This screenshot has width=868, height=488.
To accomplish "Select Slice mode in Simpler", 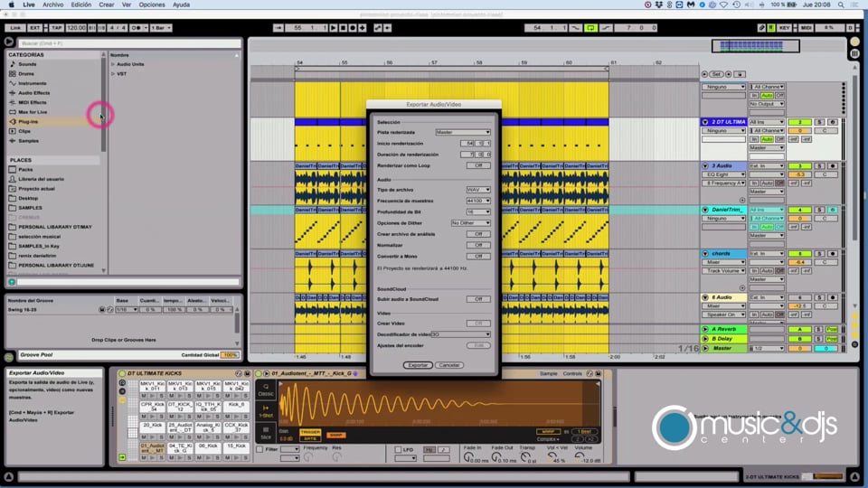I will point(266,433).
